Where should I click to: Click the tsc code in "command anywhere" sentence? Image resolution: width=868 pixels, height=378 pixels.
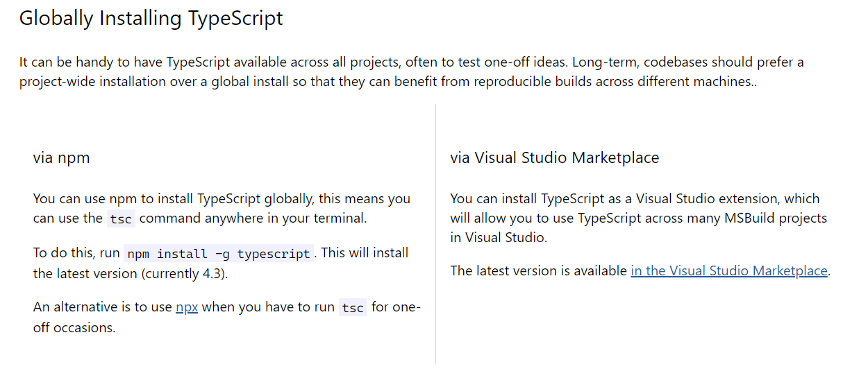pyautogui.click(x=121, y=218)
